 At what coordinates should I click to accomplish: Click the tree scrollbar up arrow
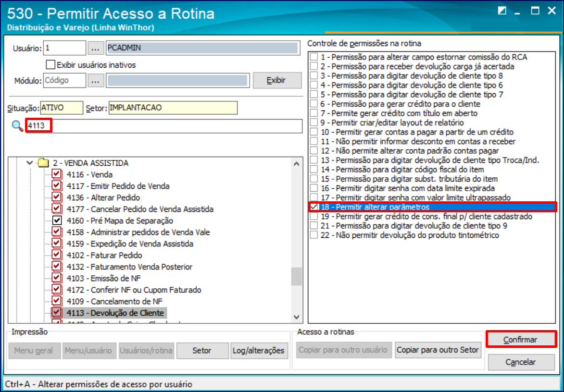[296, 164]
